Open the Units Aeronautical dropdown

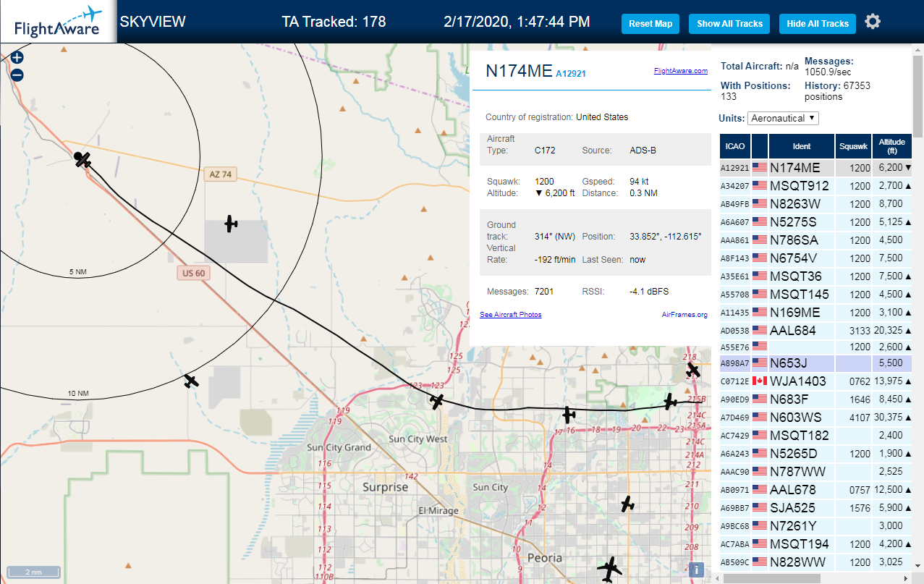tap(783, 118)
